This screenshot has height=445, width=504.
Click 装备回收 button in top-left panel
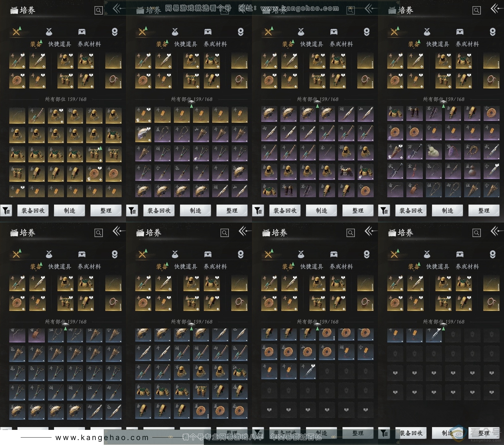point(33,211)
